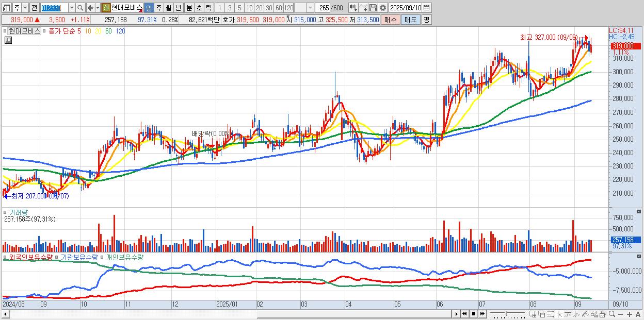644x320 pixels.
Task: Select the 5 interval button
Action: [x=239, y=8]
